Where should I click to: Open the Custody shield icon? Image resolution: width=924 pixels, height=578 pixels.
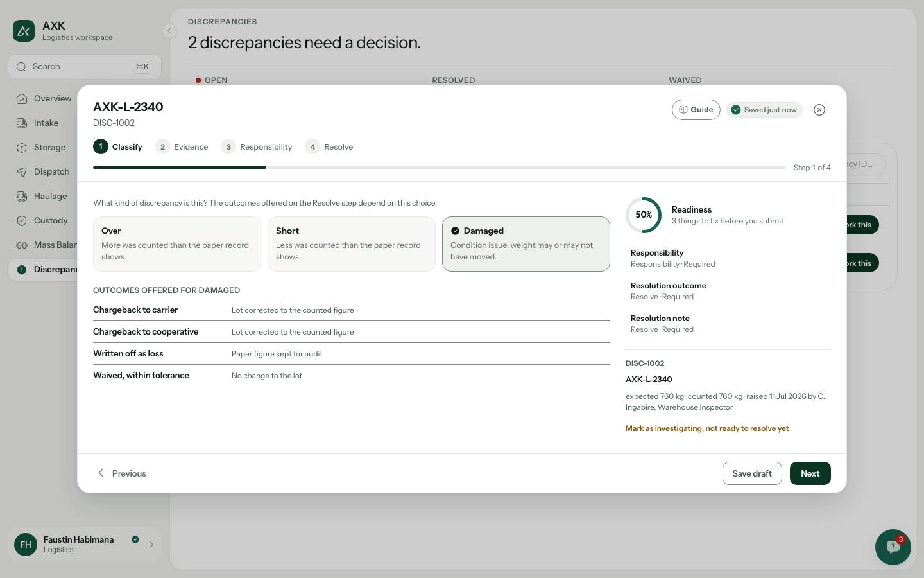(x=22, y=221)
